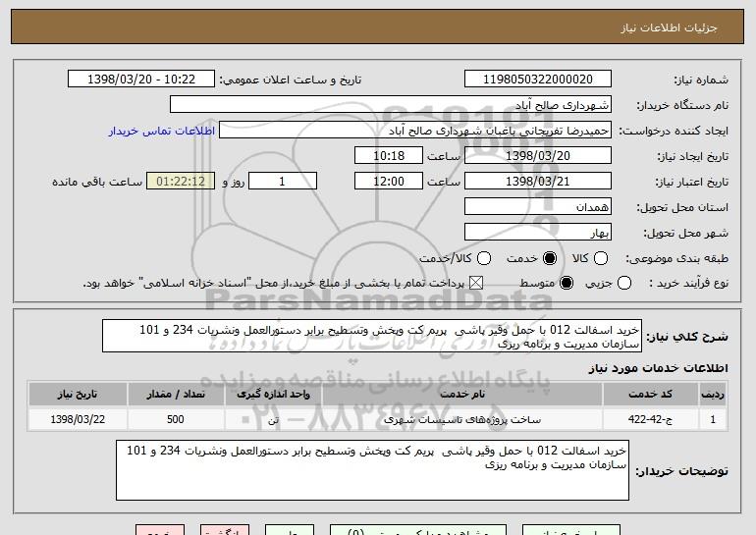Click the creation time field 10:18
Image resolution: width=756 pixels, height=535 pixels.
click(x=389, y=156)
